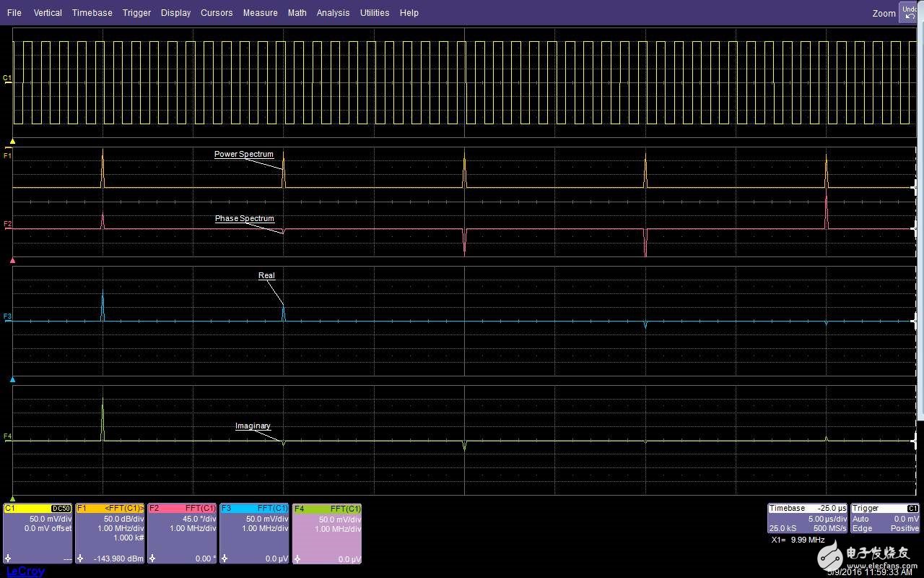The image size is (924, 578).
Task: Open the Timebase descriptor box
Action: tap(806, 519)
